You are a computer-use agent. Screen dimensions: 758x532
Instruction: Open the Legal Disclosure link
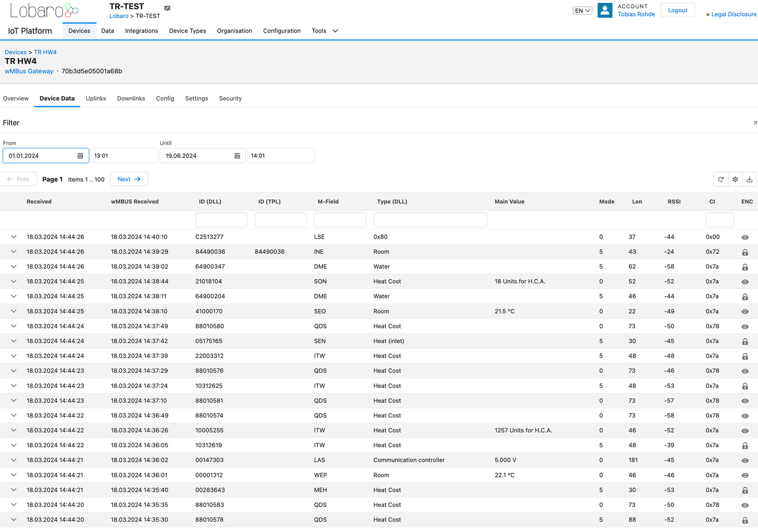coord(734,14)
